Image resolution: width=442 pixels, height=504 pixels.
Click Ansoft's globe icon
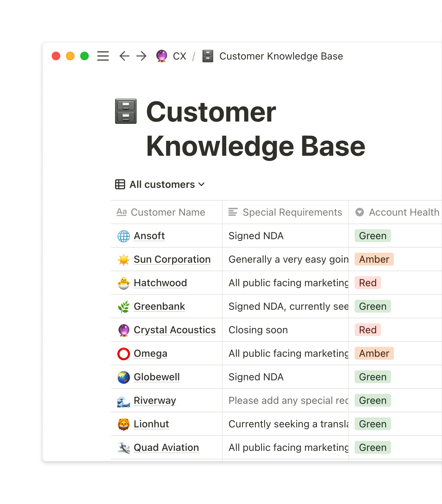click(123, 236)
